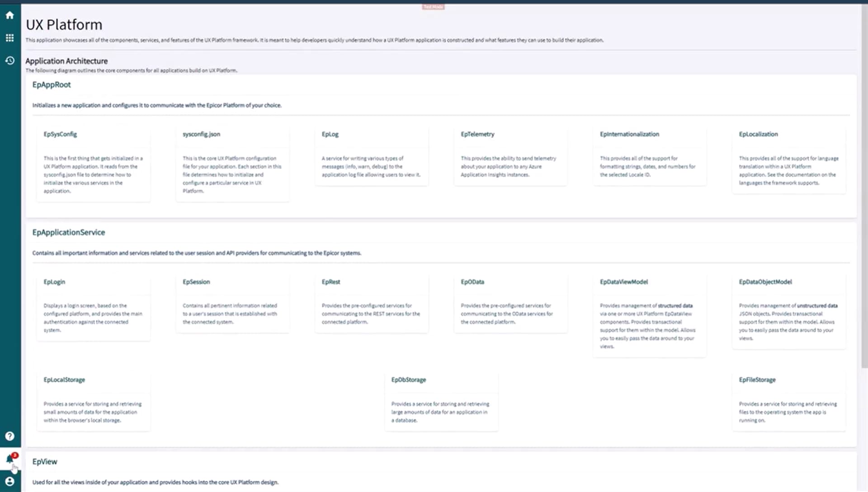The image size is (868, 492).
Task: Open the notifications bell icon
Action: (9, 459)
